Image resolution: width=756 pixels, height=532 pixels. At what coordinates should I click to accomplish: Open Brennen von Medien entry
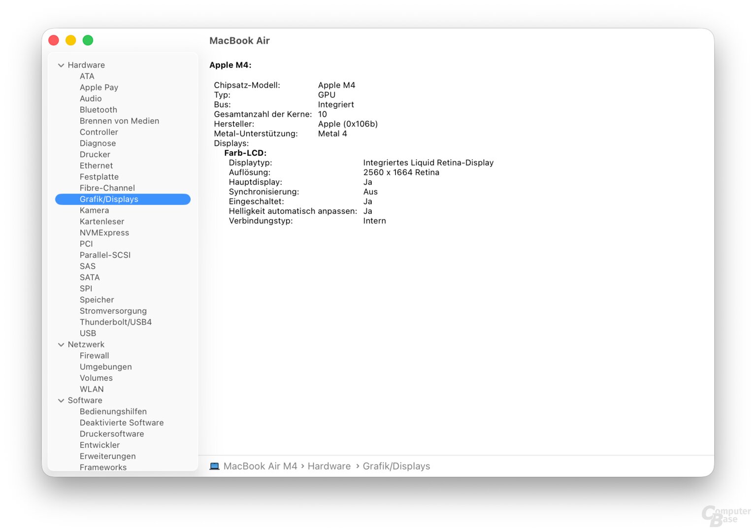119,121
